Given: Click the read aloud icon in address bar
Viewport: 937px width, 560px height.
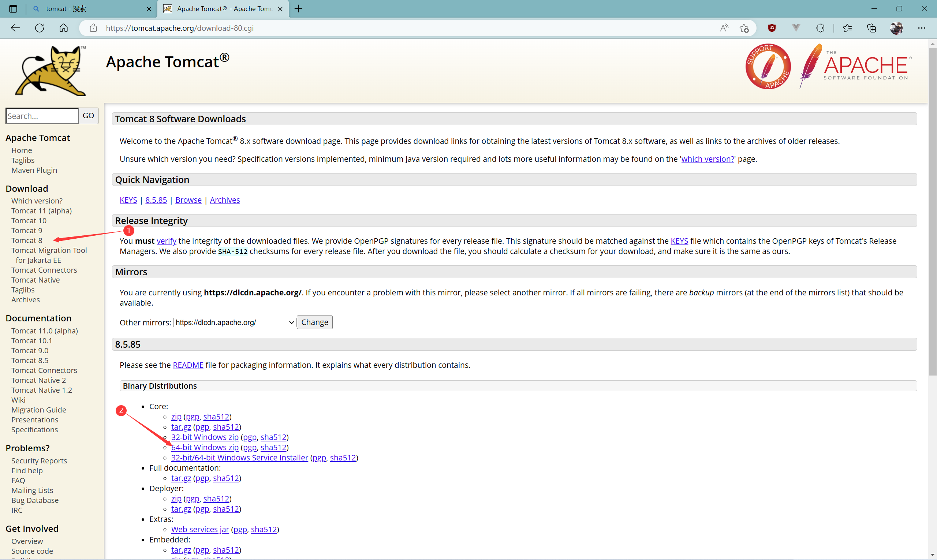Looking at the screenshot, I should coord(724,28).
